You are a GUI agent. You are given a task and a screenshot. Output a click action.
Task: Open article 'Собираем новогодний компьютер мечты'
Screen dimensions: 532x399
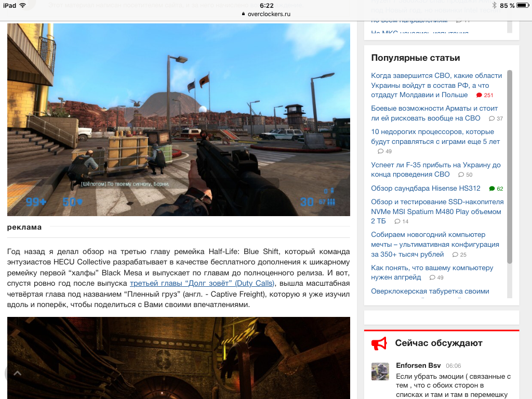pos(435,244)
